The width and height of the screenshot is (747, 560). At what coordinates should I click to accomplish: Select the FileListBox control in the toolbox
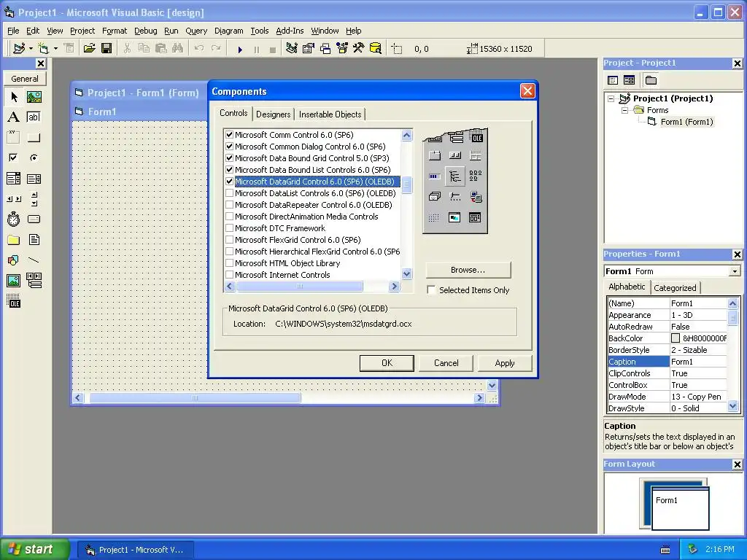pos(34,239)
